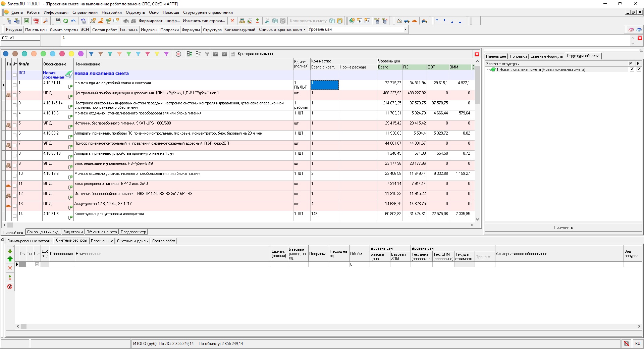Click the scissors cut icon
This screenshot has height=349, width=644.
pos(267,21)
